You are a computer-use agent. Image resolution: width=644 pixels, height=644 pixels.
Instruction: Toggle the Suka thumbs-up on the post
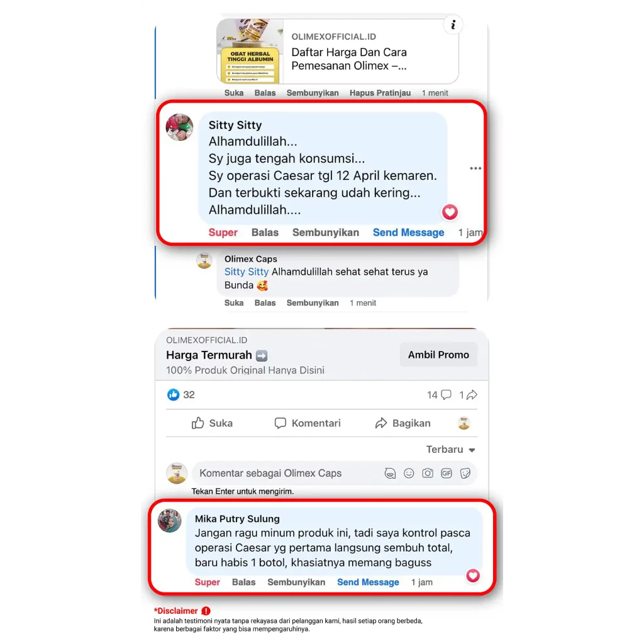(x=212, y=423)
